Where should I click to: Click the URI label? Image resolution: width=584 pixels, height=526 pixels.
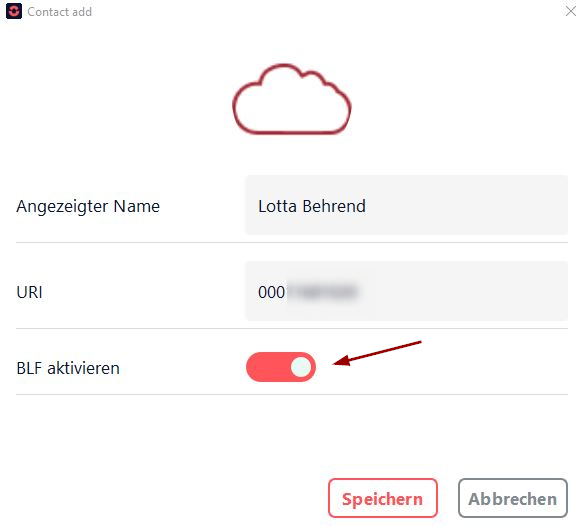29,292
